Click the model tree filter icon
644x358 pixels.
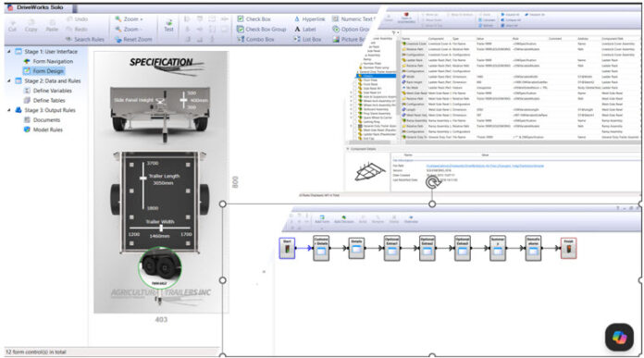pyautogui.click(x=394, y=33)
